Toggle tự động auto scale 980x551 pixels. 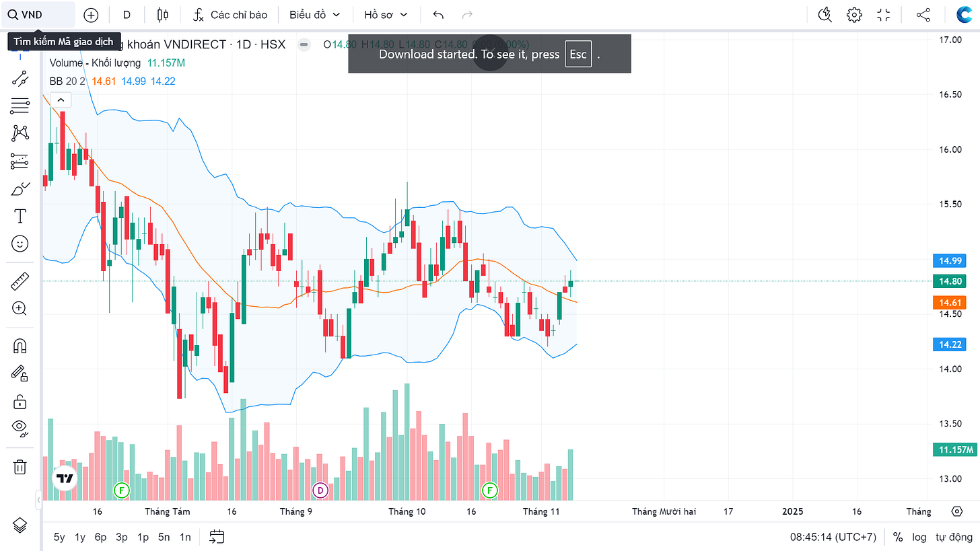(954, 537)
